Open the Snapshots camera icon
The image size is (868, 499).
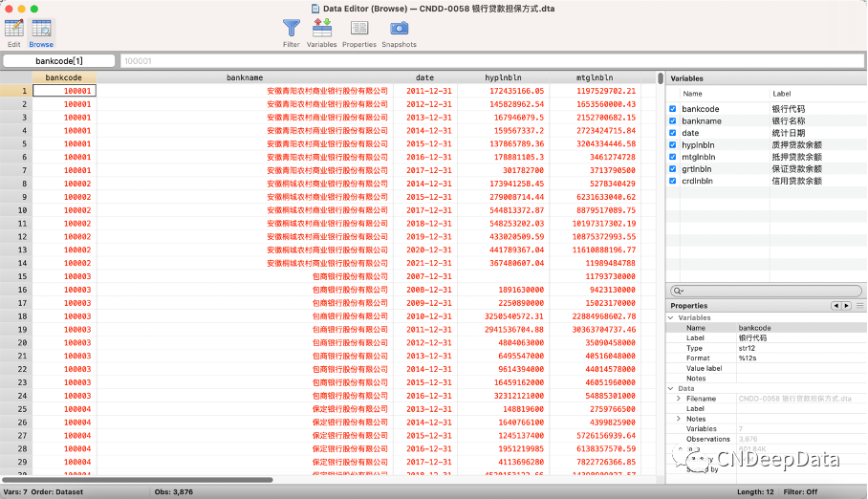(x=400, y=28)
